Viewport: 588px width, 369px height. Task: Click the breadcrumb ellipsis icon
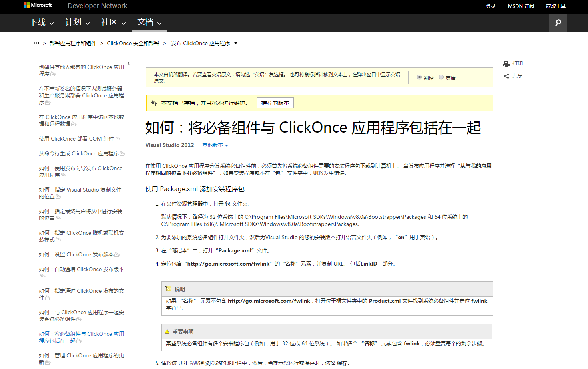click(x=36, y=43)
